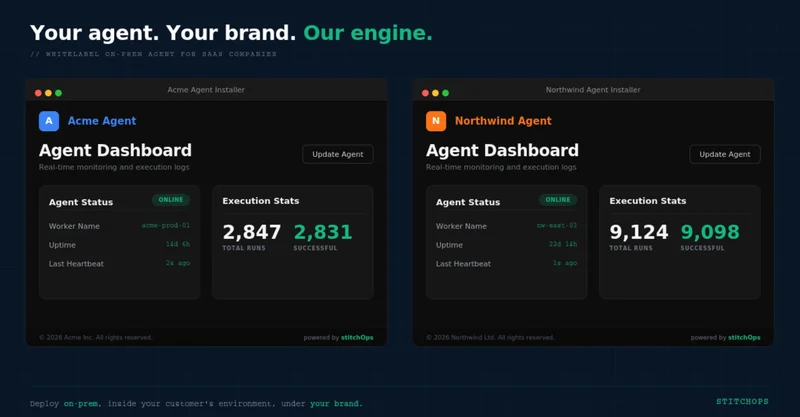Click the STITCHOPS logo text at bottom right

coord(742,402)
